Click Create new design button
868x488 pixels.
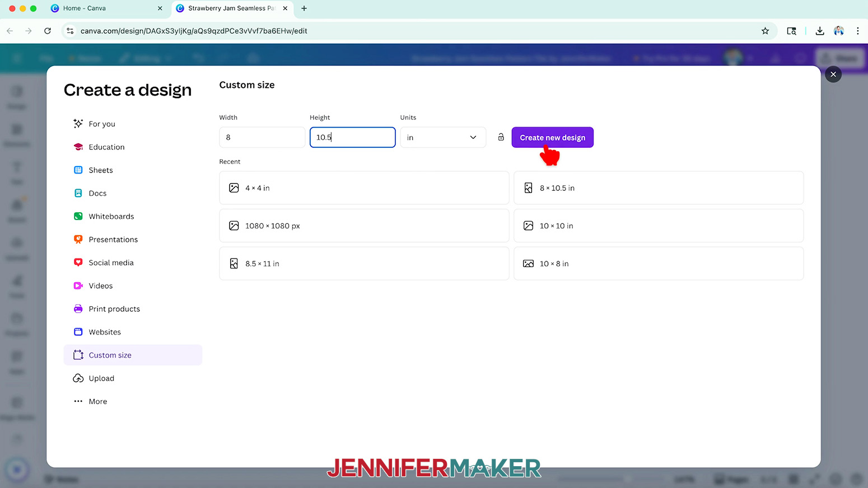coord(553,138)
